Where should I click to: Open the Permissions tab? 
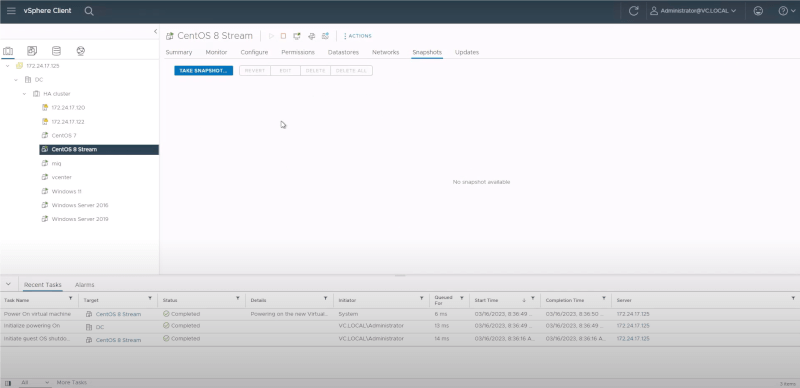(298, 52)
